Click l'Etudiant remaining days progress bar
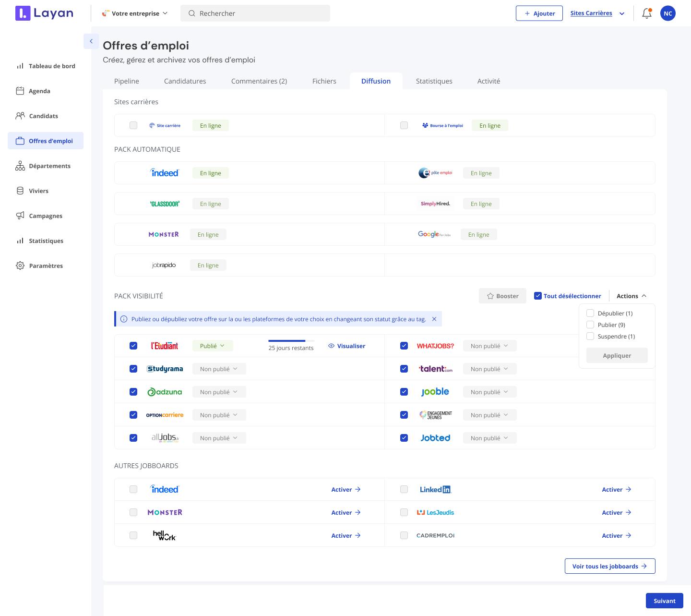The width and height of the screenshot is (691, 616). pos(291,341)
